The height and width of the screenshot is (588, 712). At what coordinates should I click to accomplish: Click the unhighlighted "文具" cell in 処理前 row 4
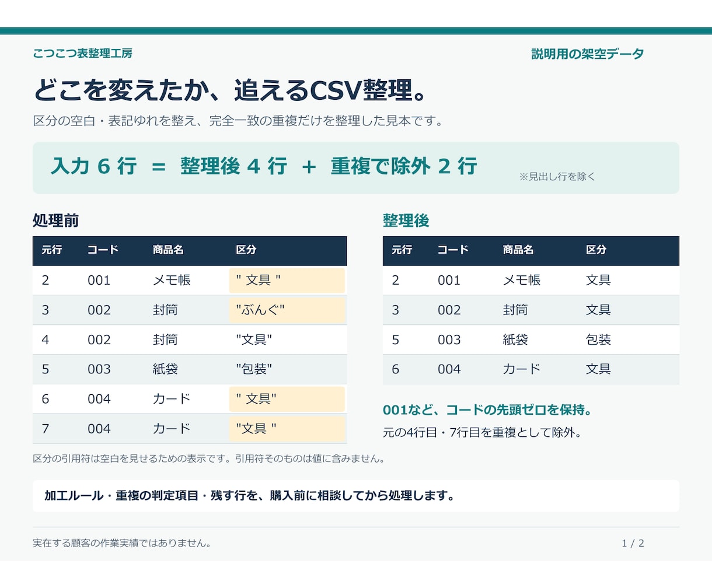tap(254, 339)
